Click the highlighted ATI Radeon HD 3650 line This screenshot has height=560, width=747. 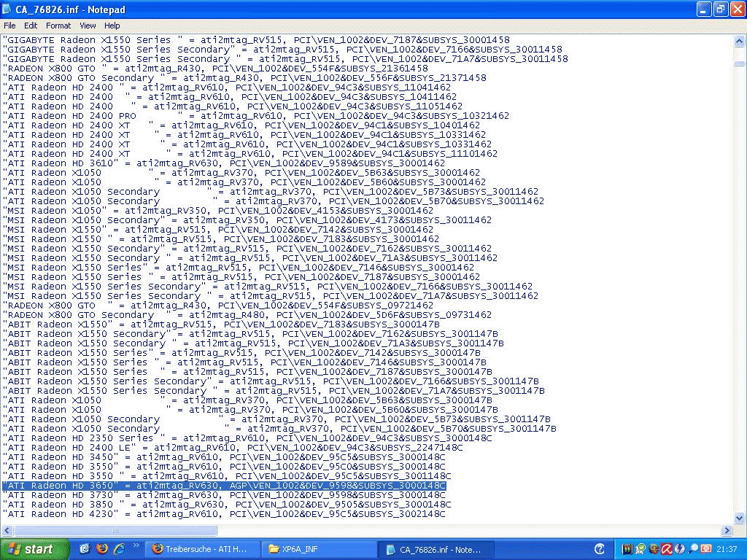coord(225,486)
